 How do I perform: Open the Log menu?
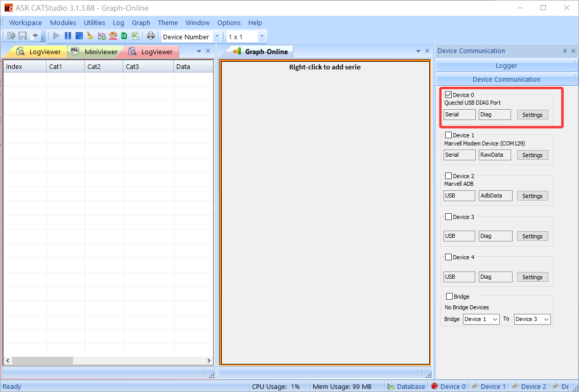[x=119, y=22]
